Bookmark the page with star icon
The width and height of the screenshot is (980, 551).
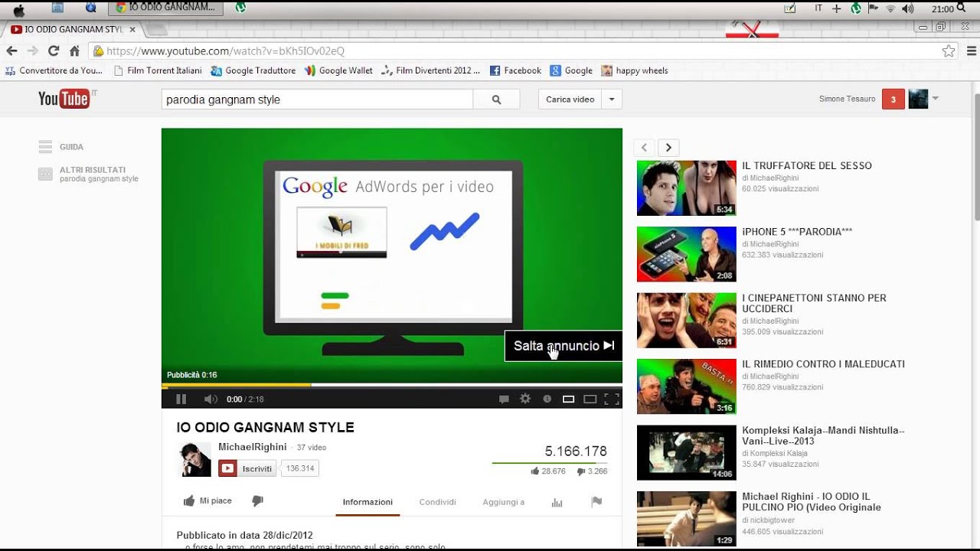click(x=949, y=51)
